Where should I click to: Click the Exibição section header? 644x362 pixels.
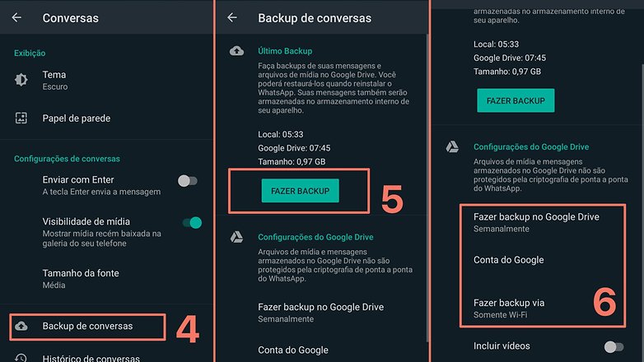30,53
